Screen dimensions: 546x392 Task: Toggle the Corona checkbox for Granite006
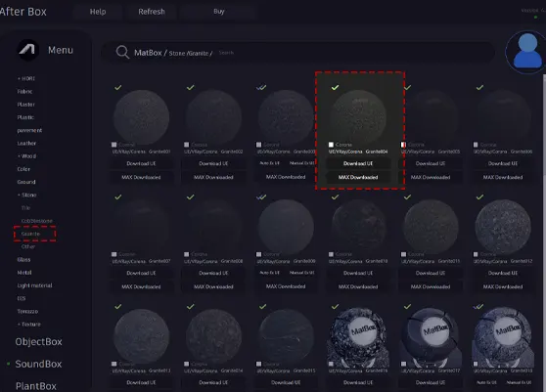[476, 145]
